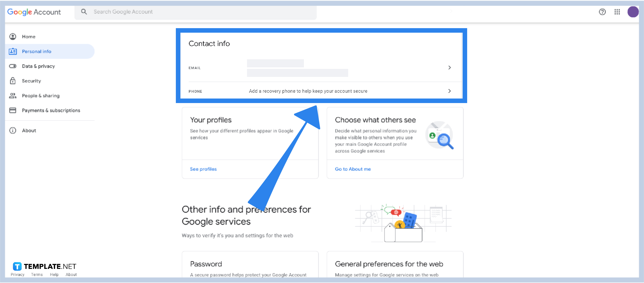Click the Payments & subscriptions icon

point(13,110)
